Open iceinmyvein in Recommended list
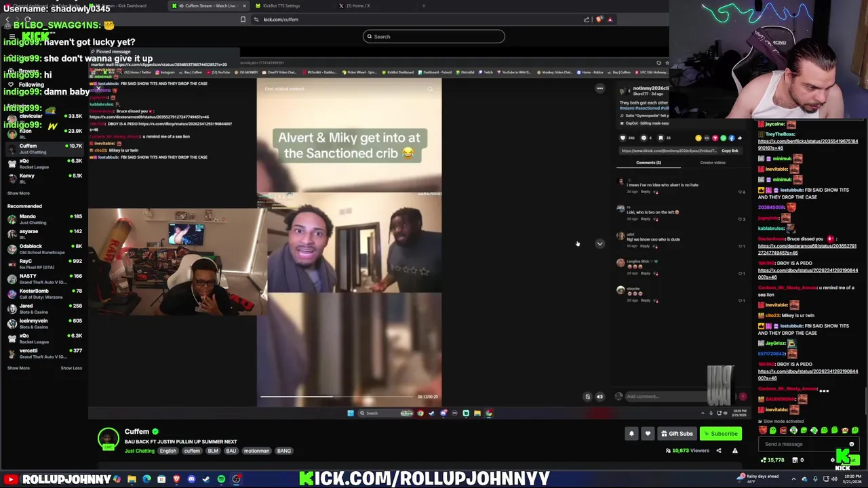 point(44,323)
